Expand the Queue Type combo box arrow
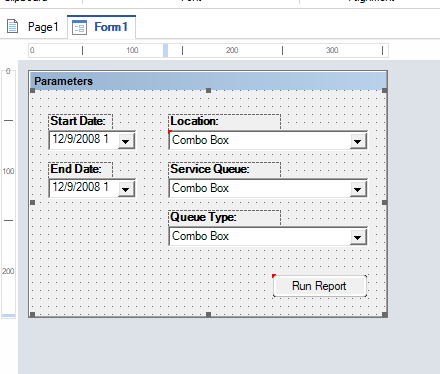The height and width of the screenshot is (374, 440). pos(358,237)
